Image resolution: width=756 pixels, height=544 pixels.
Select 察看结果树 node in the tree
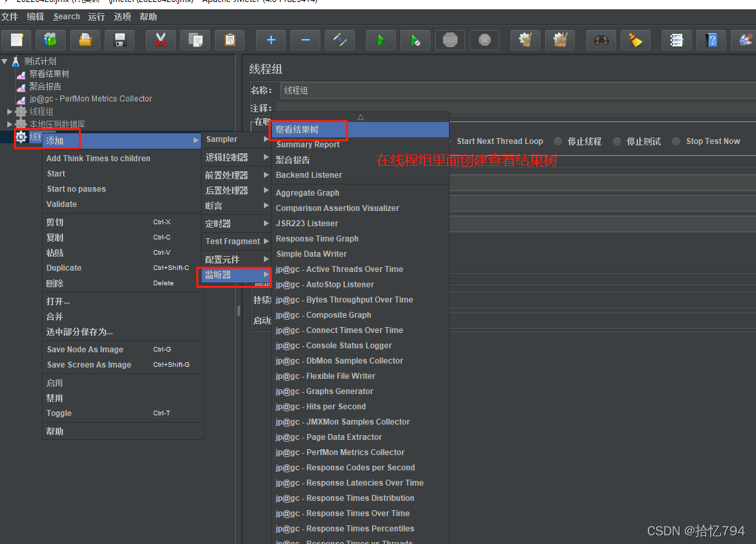(x=48, y=74)
